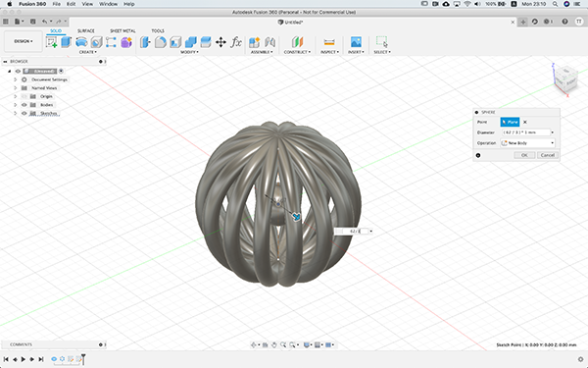This screenshot has height=368, width=588.
Task: Open the timeline settings gear
Action: tap(581, 359)
